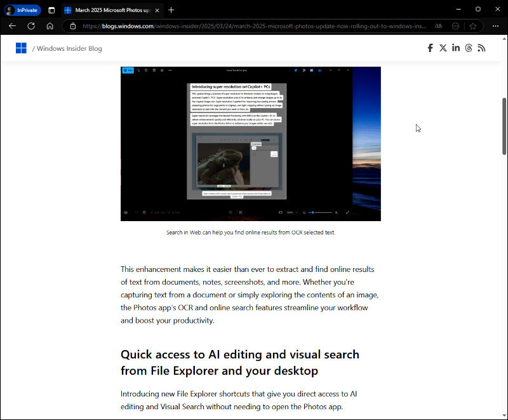508x420 pixels.
Task: Click heading 'Quick access to AI editing'
Action: point(240,362)
